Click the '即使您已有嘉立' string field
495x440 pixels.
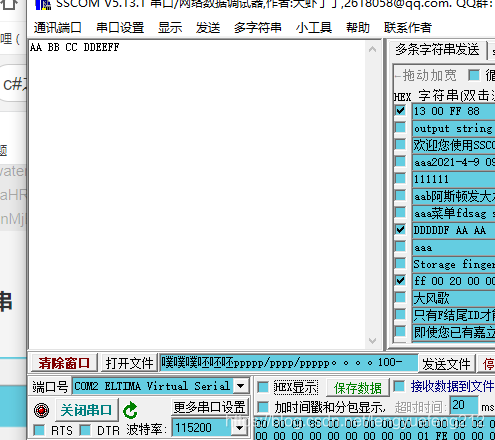(454, 332)
